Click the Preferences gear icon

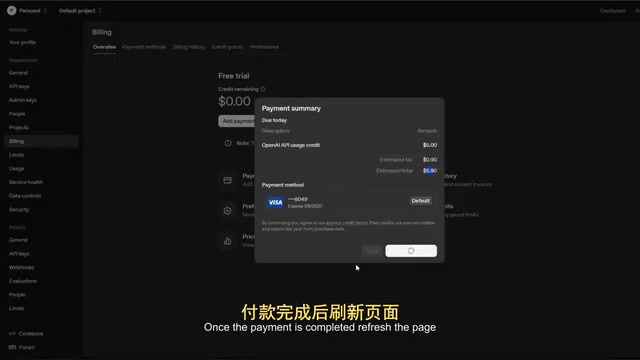pyautogui.click(x=227, y=211)
